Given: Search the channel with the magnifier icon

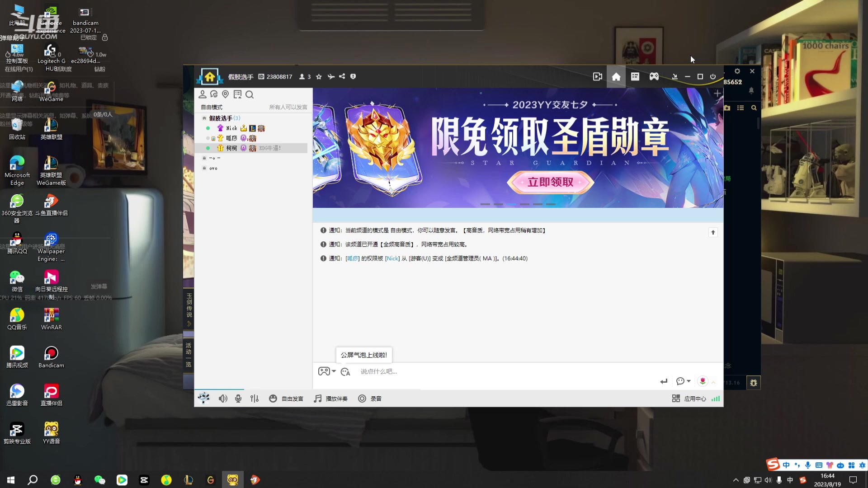Looking at the screenshot, I should 250,94.
